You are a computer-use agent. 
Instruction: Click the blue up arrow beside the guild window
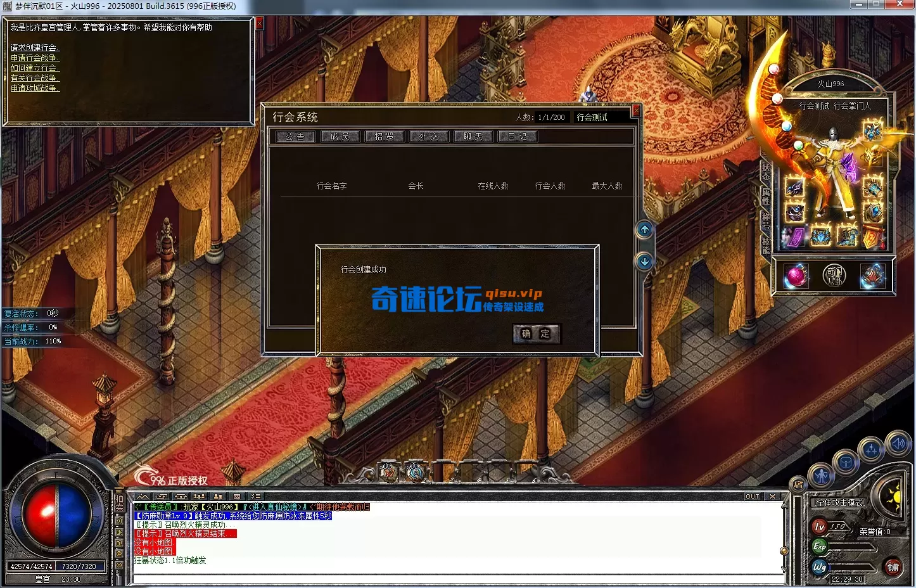click(644, 230)
